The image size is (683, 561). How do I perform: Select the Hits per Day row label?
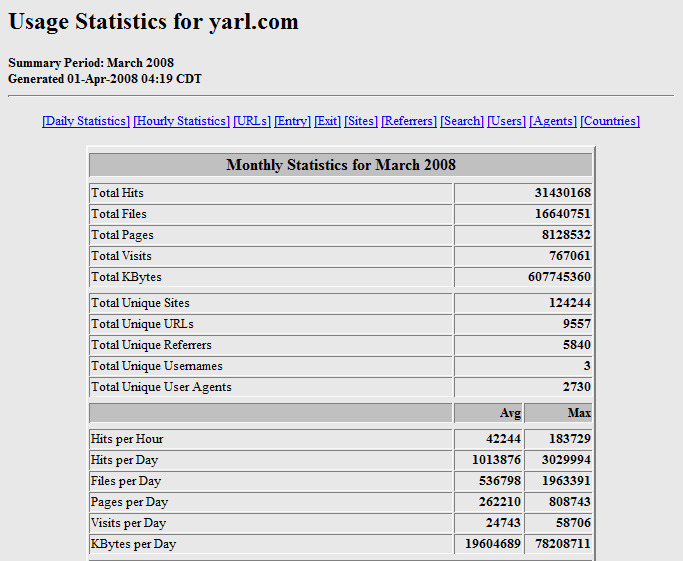(124, 460)
